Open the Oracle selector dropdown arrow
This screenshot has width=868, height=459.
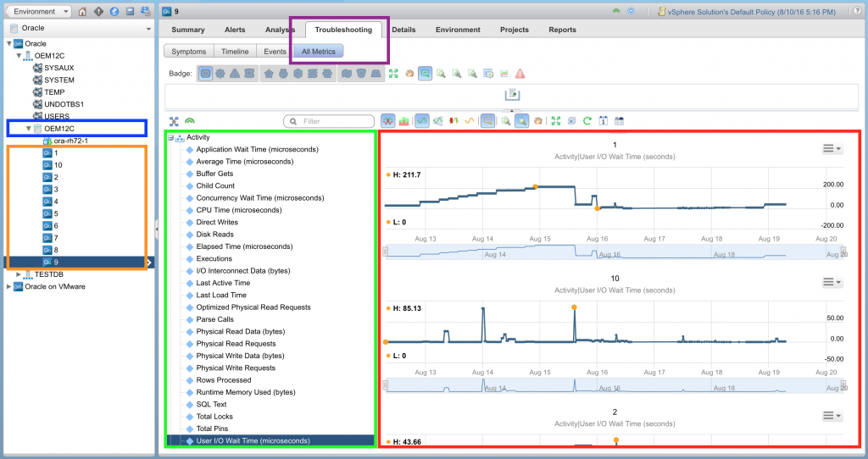tap(148, 28)
